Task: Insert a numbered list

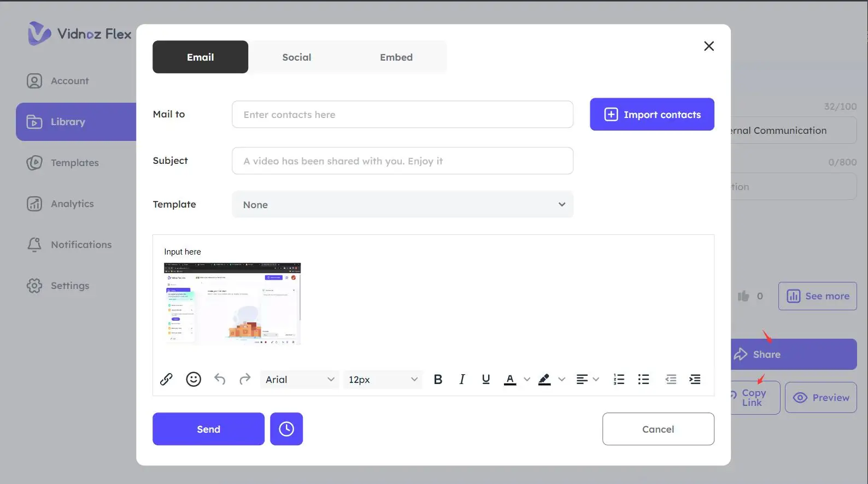Action: pyautogui.click(x=619, y=379)
